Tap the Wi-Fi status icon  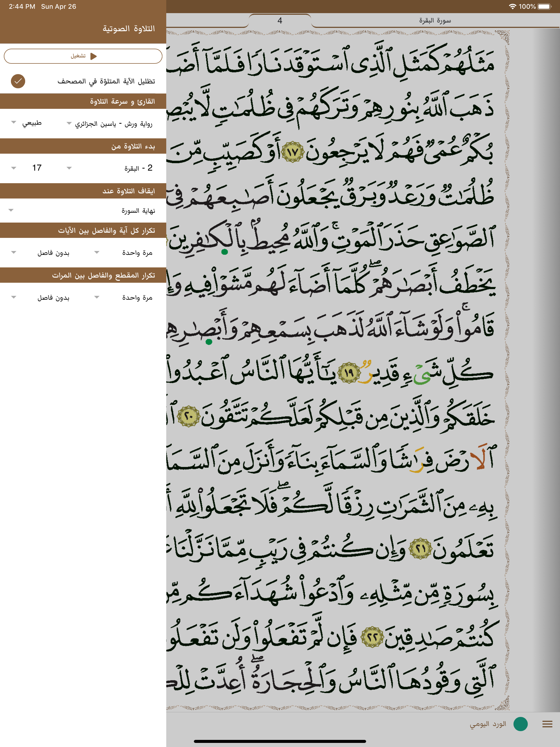tap(512, 6)
